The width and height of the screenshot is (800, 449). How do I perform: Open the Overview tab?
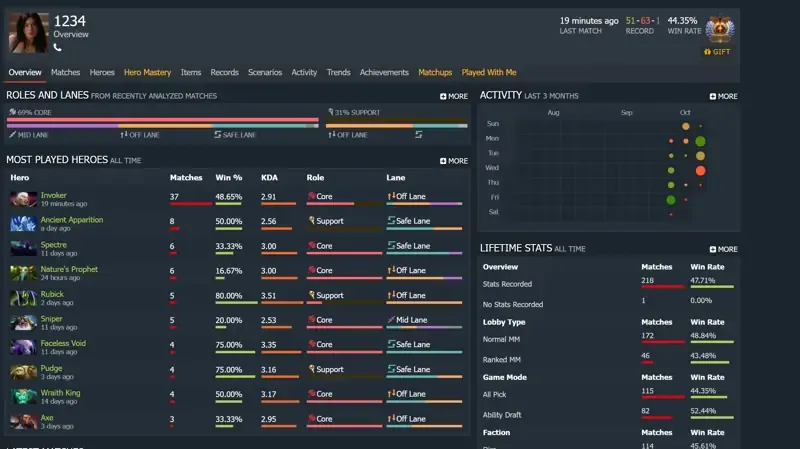point(25,72)
